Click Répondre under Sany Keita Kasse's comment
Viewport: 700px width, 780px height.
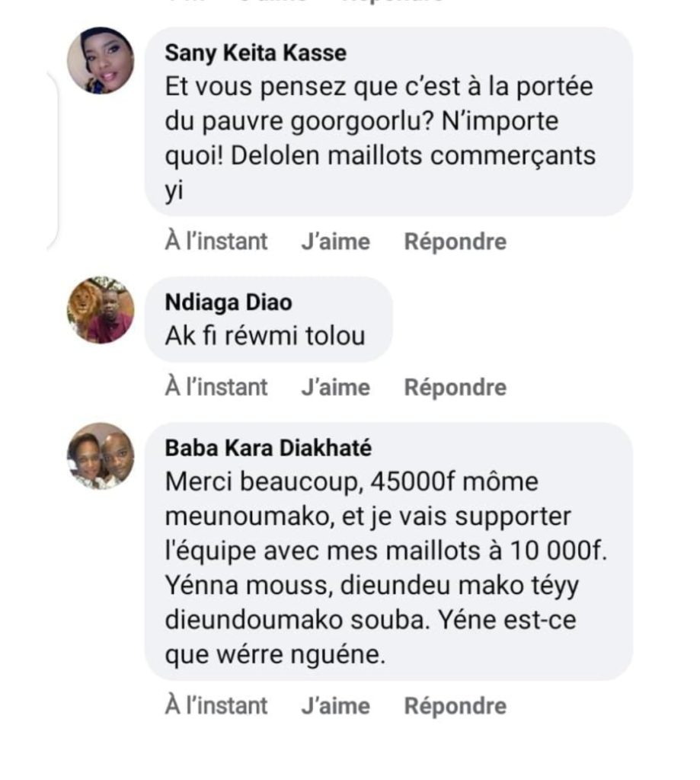[455, 242]
